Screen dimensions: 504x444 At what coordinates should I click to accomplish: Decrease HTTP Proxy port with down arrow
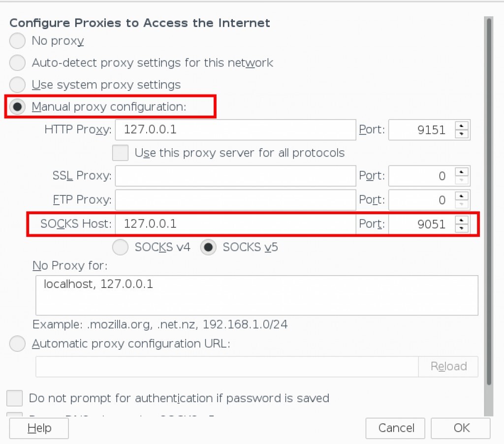(x=462, y=134)
